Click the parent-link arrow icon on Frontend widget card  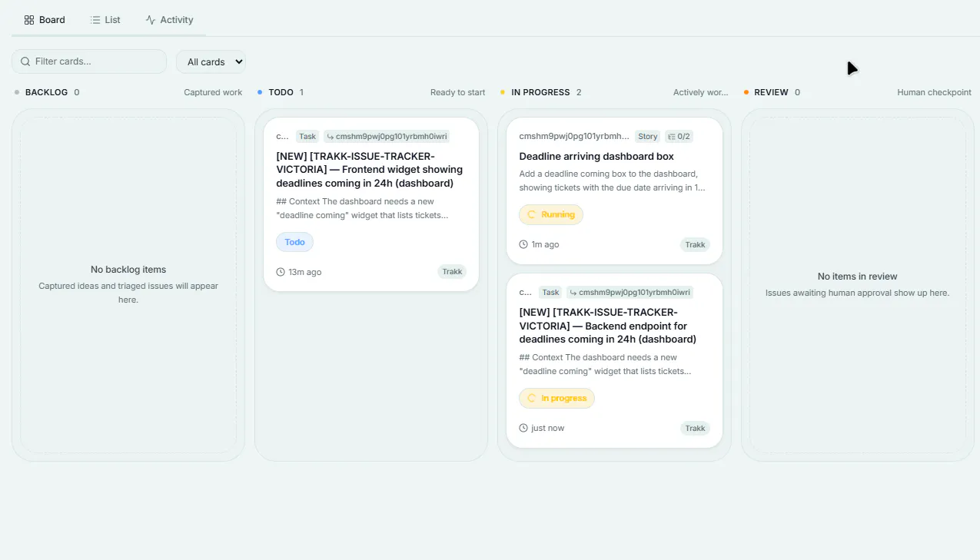[x=331, y=137]
